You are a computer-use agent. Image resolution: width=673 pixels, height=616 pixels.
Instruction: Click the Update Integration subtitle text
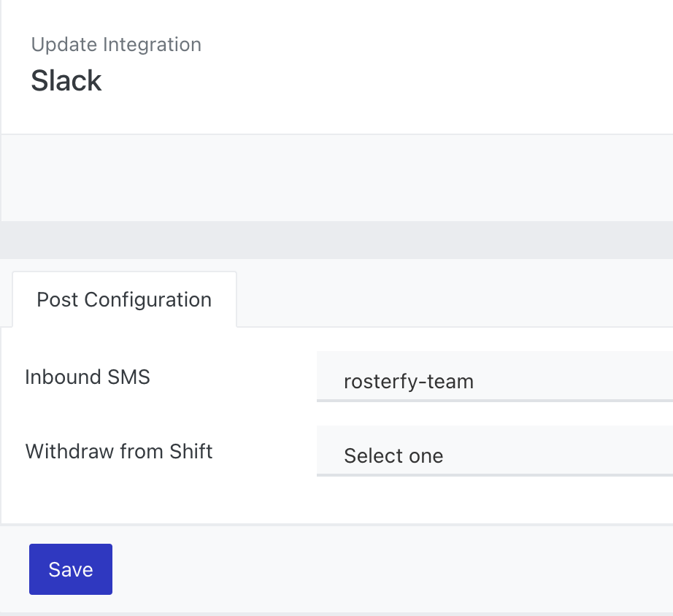point(116,45)
